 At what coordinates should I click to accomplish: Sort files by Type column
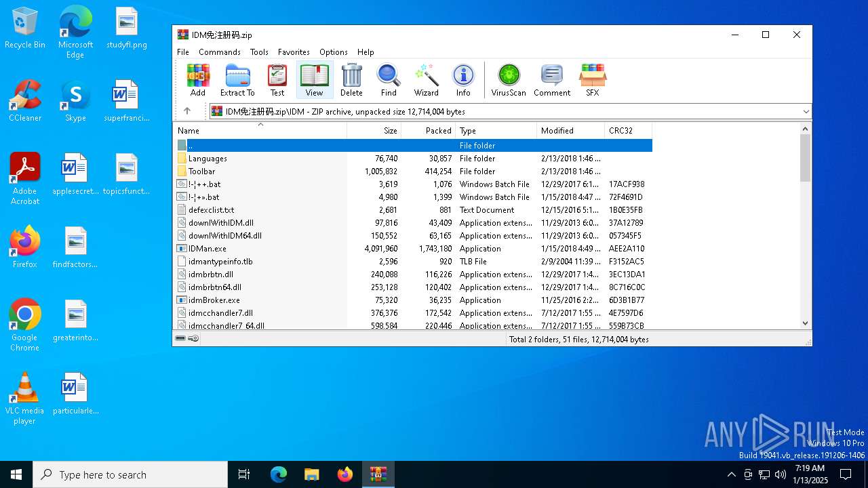(x=496, y=131)
